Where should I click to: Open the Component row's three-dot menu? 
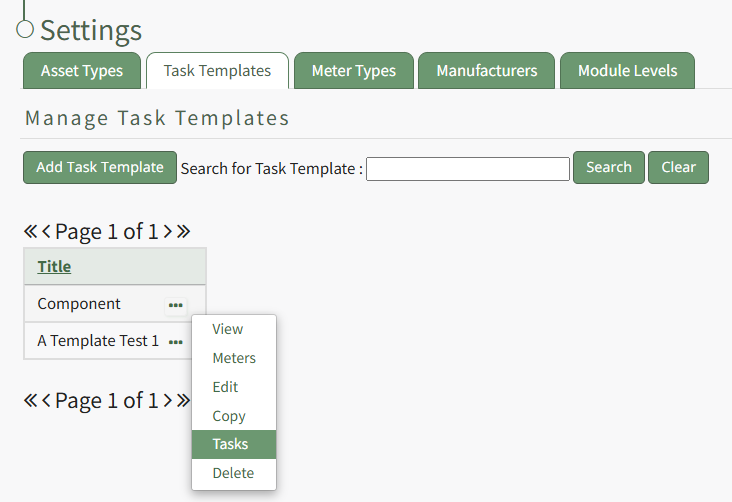[x=176, y=305]
